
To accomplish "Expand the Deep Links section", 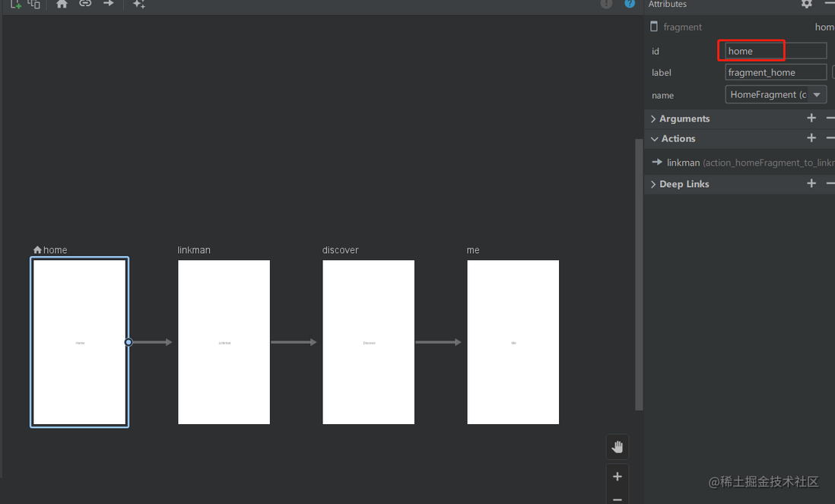I will [653, 184].
